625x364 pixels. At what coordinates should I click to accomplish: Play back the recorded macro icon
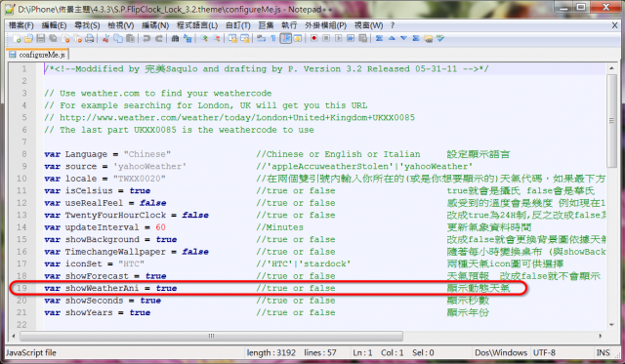(339, 39)
